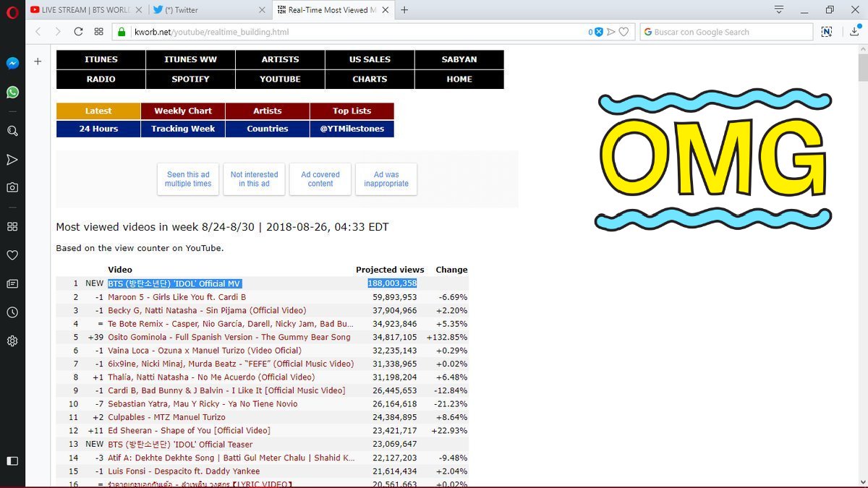Open the maroon Artists button

268,111
